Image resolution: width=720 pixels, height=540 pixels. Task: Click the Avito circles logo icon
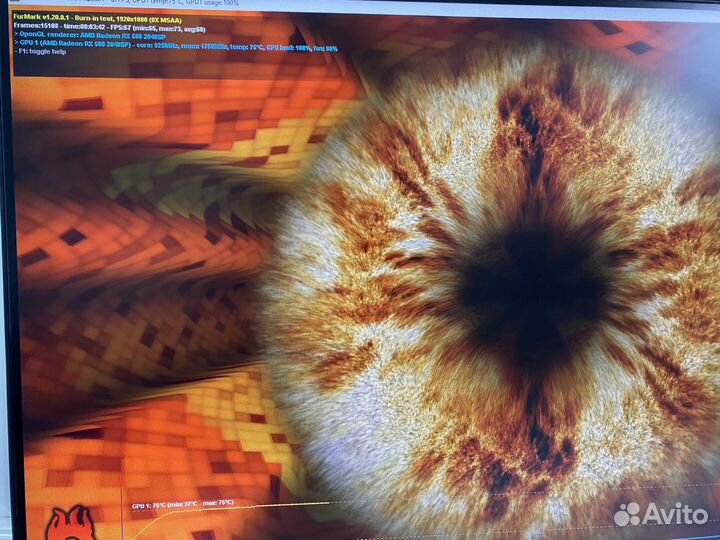tap(628, 514)
